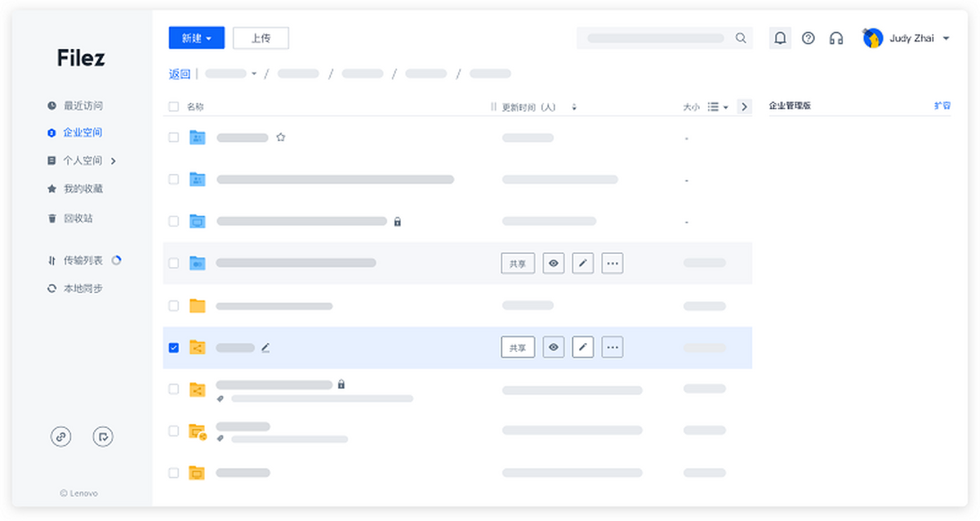980x521 pixels.
Task: Click the 返回 link
Action: pos(179,74)
